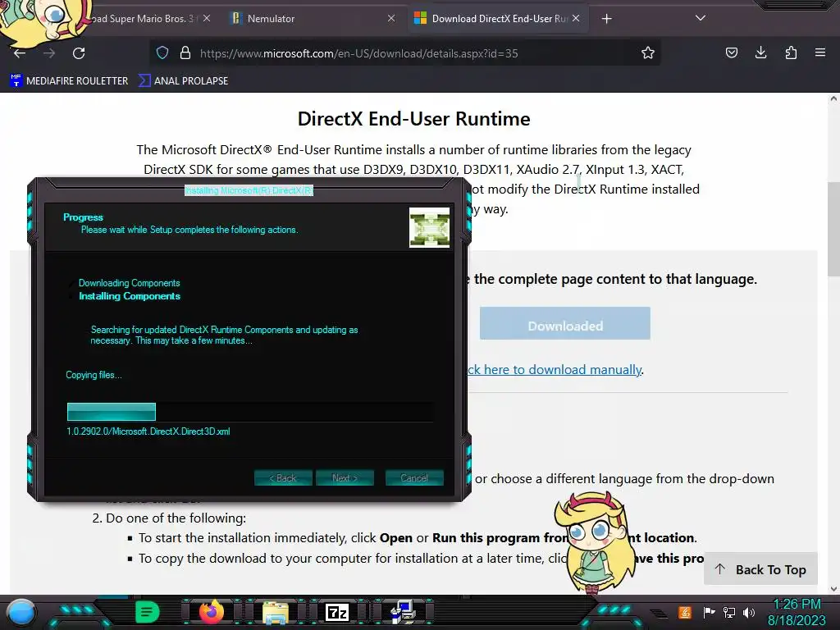The width and height of the screenshot is (840, 630).
Task: Click the Installing Microsoft DirectX title text
Action: [x=249, y=190]
